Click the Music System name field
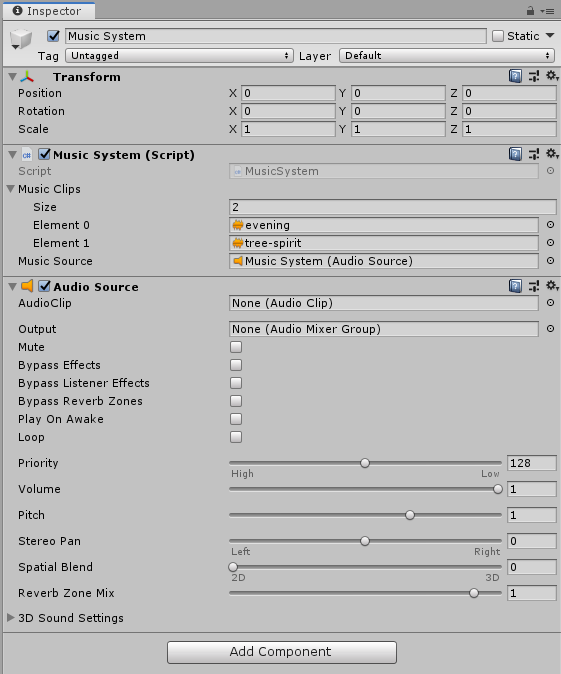Screen dimensions: 561x674 276,36
